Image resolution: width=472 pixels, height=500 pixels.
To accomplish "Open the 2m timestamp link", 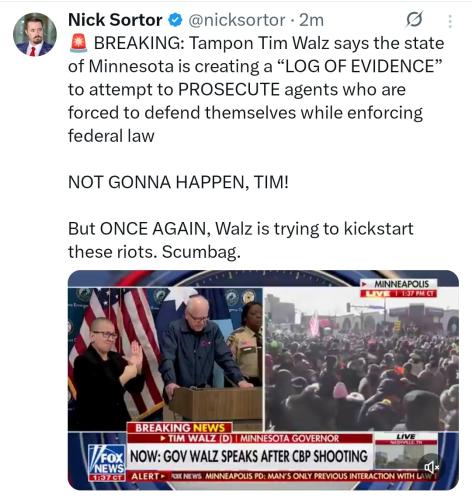I will pos(311,20).
